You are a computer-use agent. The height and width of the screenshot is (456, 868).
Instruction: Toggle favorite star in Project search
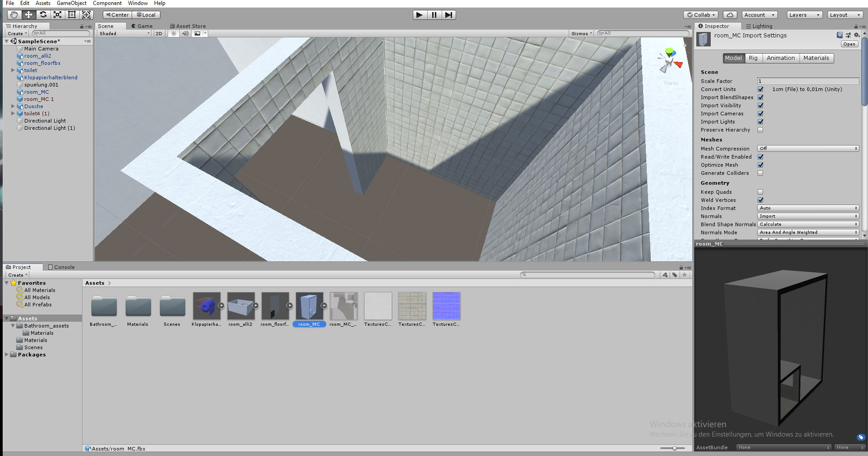[x=685, y=275]
